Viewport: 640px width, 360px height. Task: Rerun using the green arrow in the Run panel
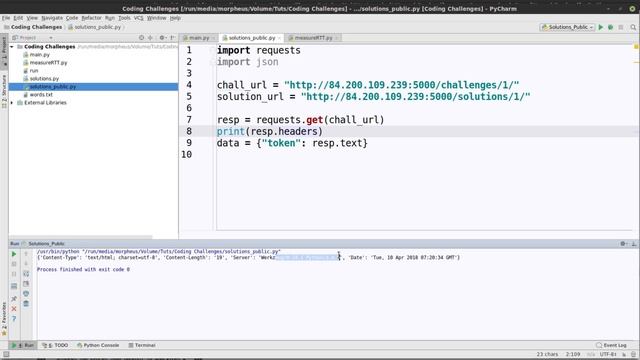14,254
